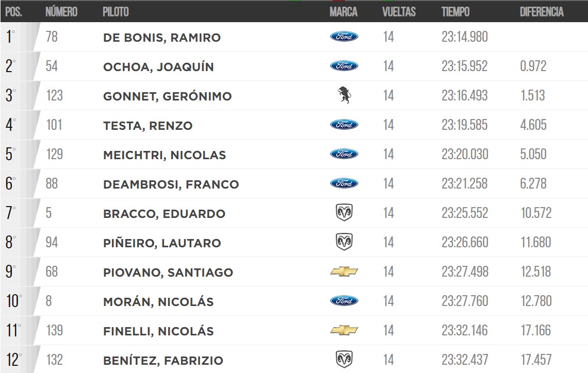The image size is (588, 373).
Task: Click the Ford logo for De Bonis, Ramiro
Action: coord(344,37)
